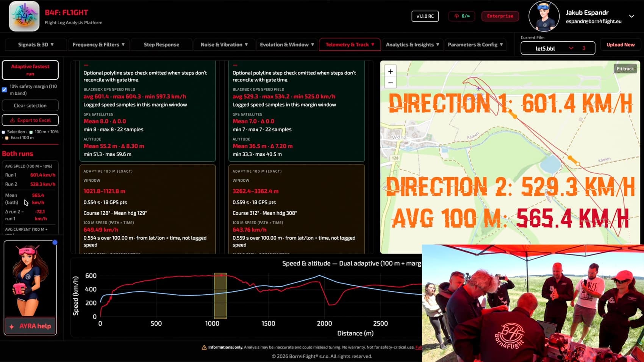This screenshot has height=362, width=644.
Task: Click the avg 601.4 GPS speed line
Action: pos(135,97)
